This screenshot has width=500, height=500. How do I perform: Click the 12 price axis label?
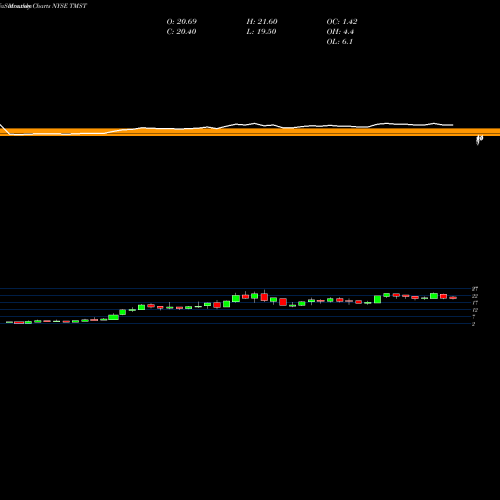(x=475, y=310)
